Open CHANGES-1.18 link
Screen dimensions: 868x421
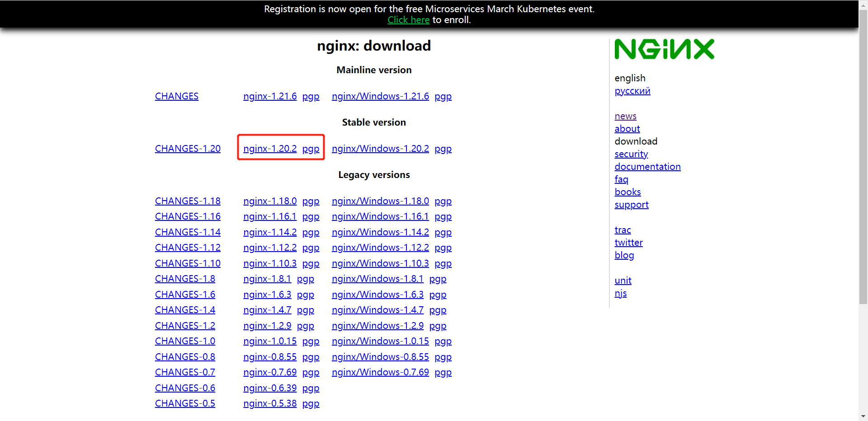188,201
